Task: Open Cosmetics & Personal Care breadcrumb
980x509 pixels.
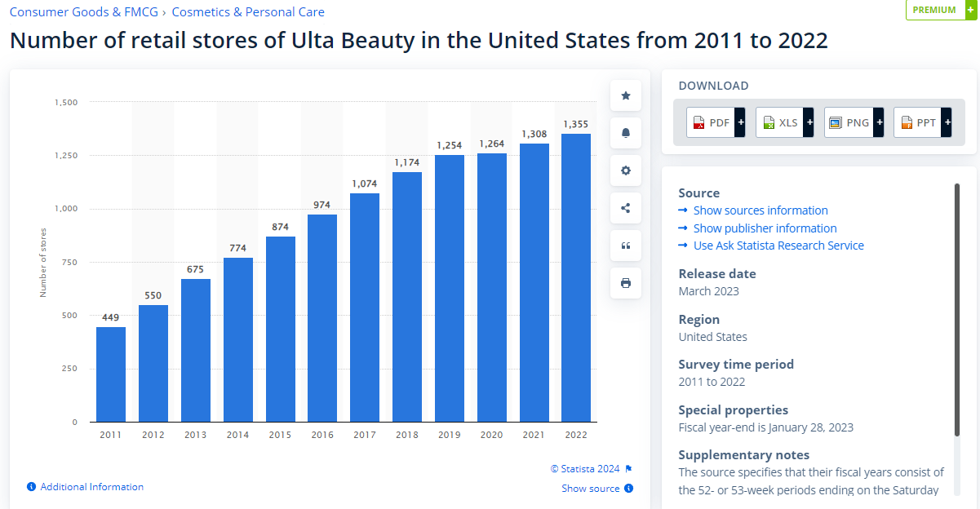Action: pyautogui.click(x=248, y=12)
